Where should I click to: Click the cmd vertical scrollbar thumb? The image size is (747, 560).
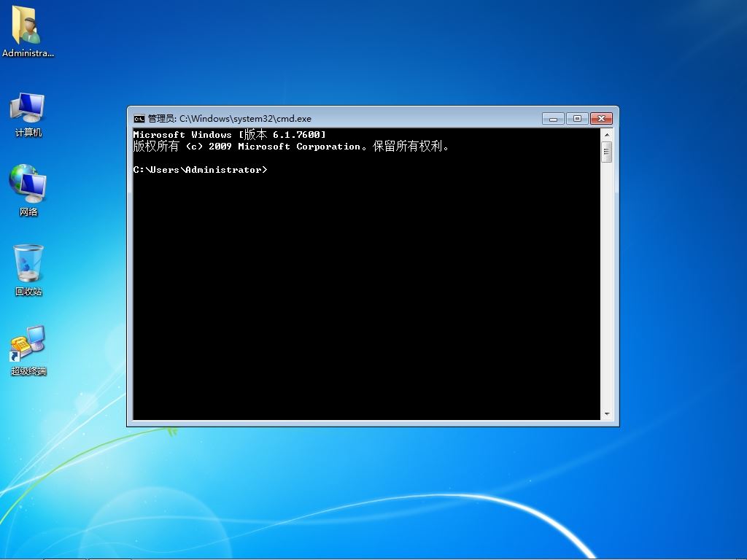606,152
